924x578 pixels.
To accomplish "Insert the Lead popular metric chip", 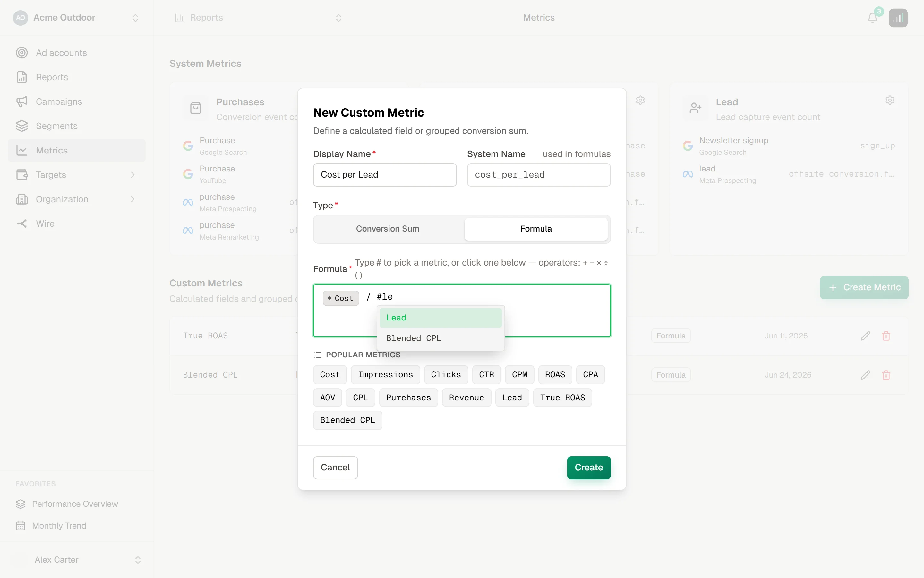I will pyautogui.click(x=512, y=398).
